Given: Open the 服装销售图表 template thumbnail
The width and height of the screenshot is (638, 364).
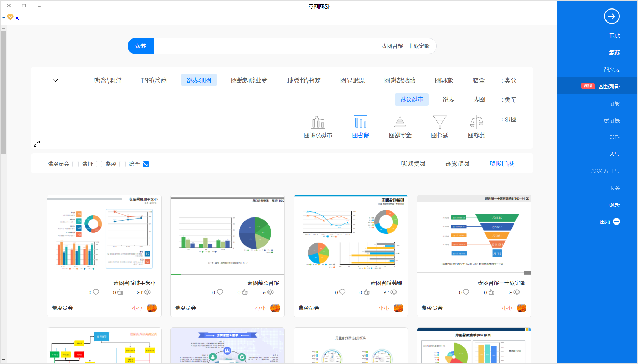Looking at the screenshot, I should (x=351, y=235).
